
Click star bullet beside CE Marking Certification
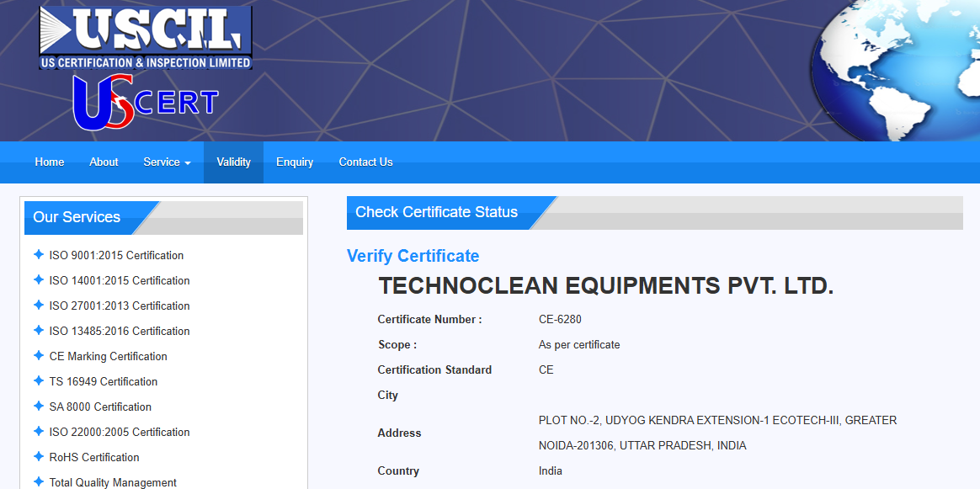pyautogui.click(x=38, y=356)
